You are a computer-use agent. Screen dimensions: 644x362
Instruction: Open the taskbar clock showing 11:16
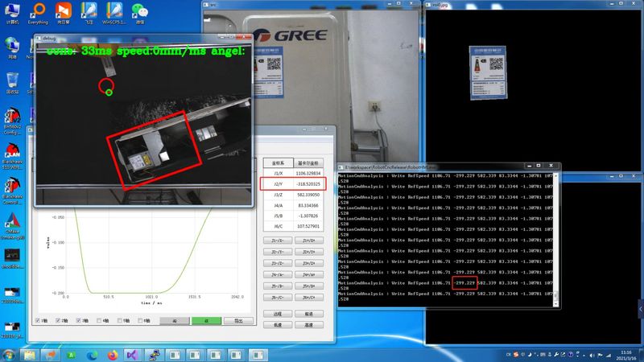click(x=626, y=356)
